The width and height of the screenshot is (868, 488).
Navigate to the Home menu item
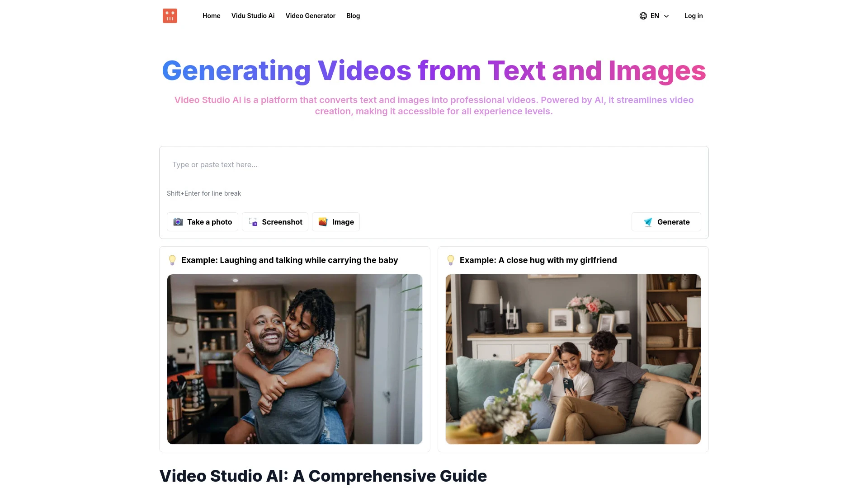click(x=211, y=16)
